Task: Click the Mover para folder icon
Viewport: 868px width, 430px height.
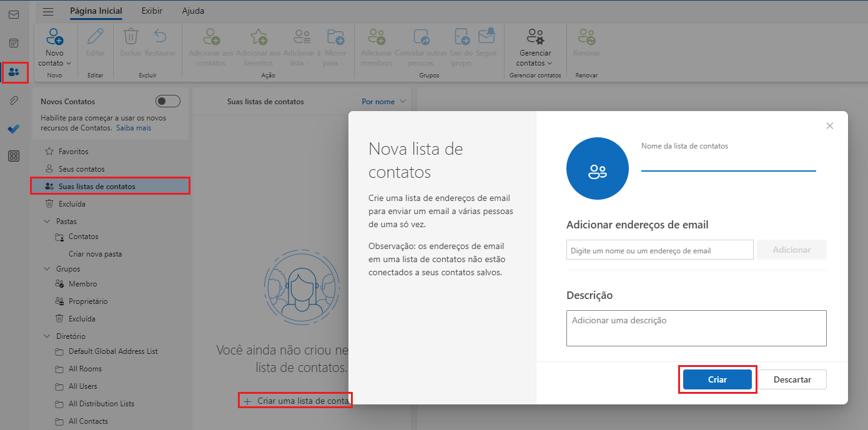Action: tap(335, 36)
